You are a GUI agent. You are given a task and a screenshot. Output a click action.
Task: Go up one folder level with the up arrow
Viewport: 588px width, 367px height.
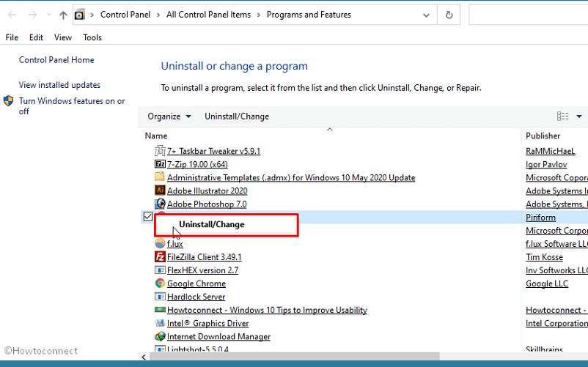(63, 15)
